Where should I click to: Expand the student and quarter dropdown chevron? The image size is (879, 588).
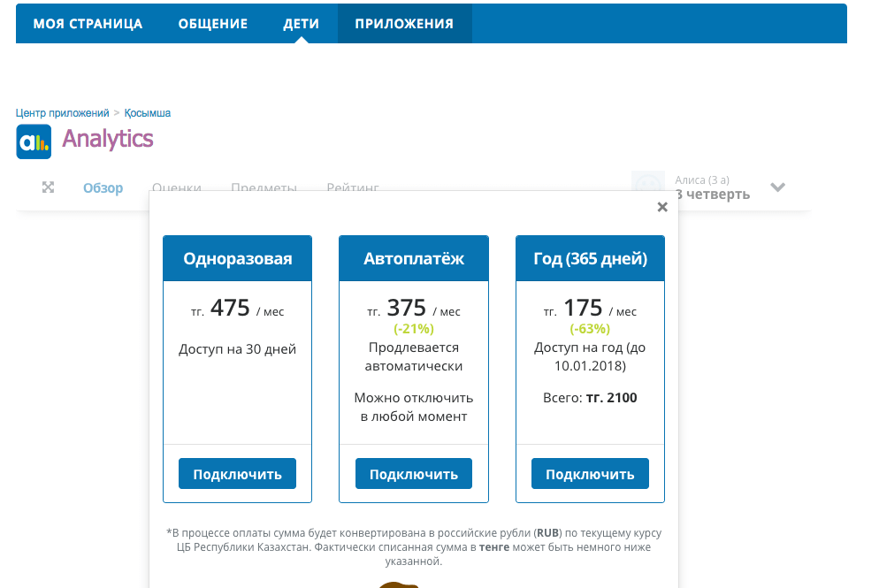point(777,187)
